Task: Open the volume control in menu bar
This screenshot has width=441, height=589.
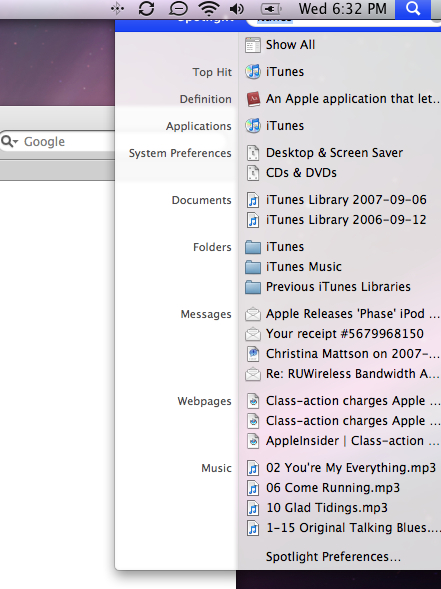Action: [237, 9]
